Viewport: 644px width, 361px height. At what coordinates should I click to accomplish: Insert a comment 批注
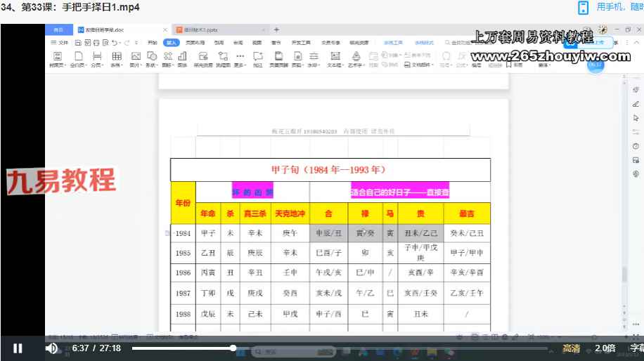point(258,59)
